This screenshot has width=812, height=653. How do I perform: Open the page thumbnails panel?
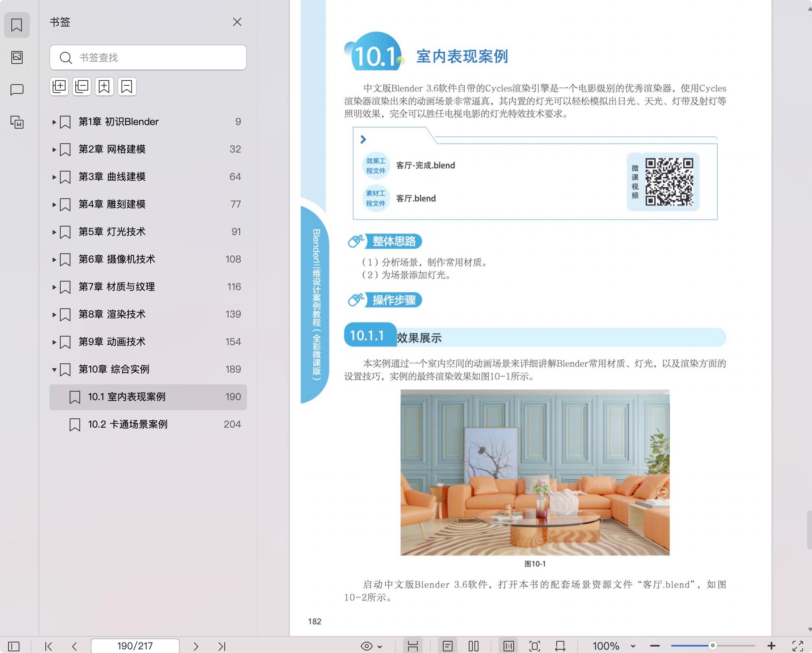coord(17,57)
